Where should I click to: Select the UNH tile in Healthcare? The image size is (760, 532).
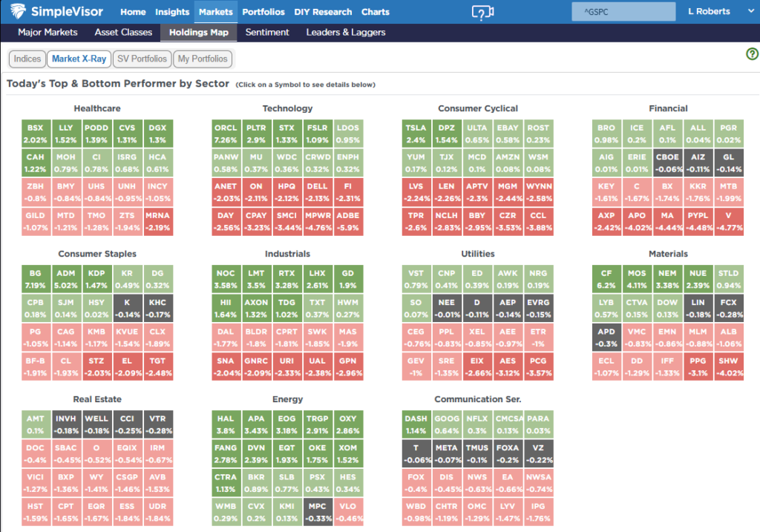point(127,192)
